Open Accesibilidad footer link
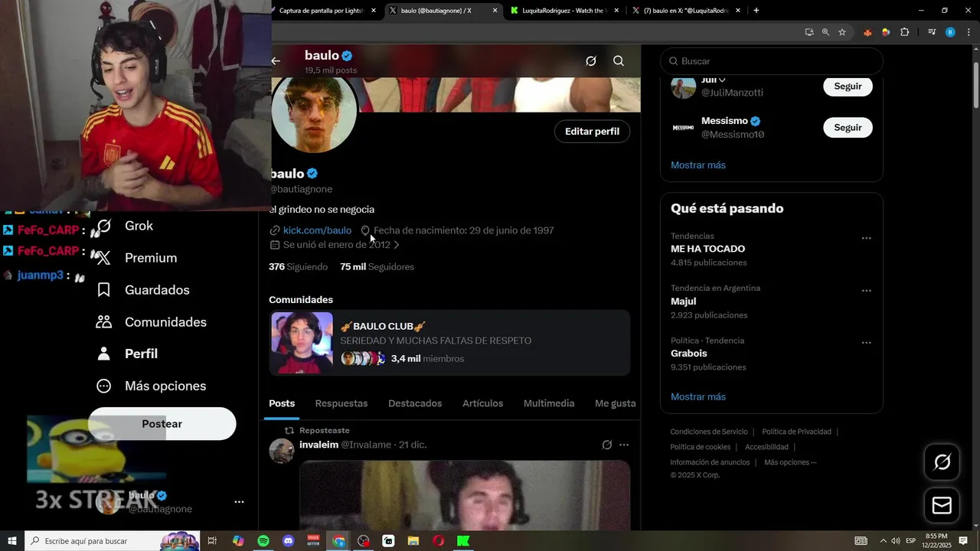The height and width of the screenshot is (551, 980). tap(766, 447)
